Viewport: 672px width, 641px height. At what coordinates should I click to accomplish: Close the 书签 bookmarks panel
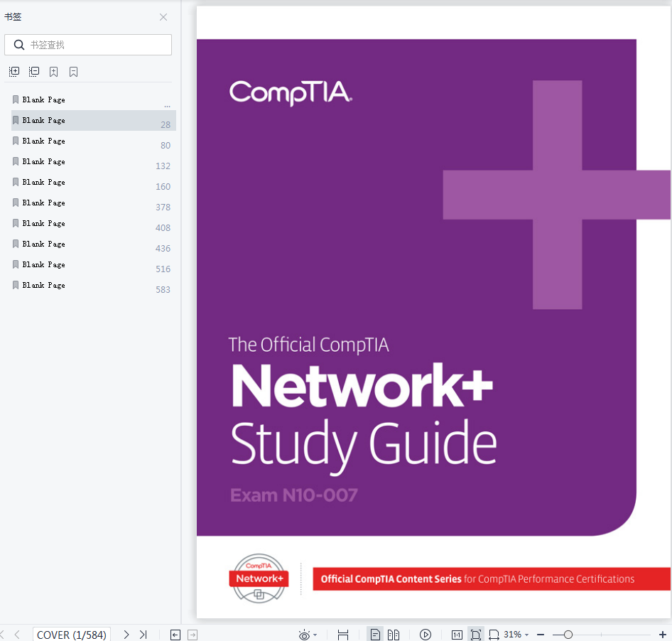click(163, 17)
